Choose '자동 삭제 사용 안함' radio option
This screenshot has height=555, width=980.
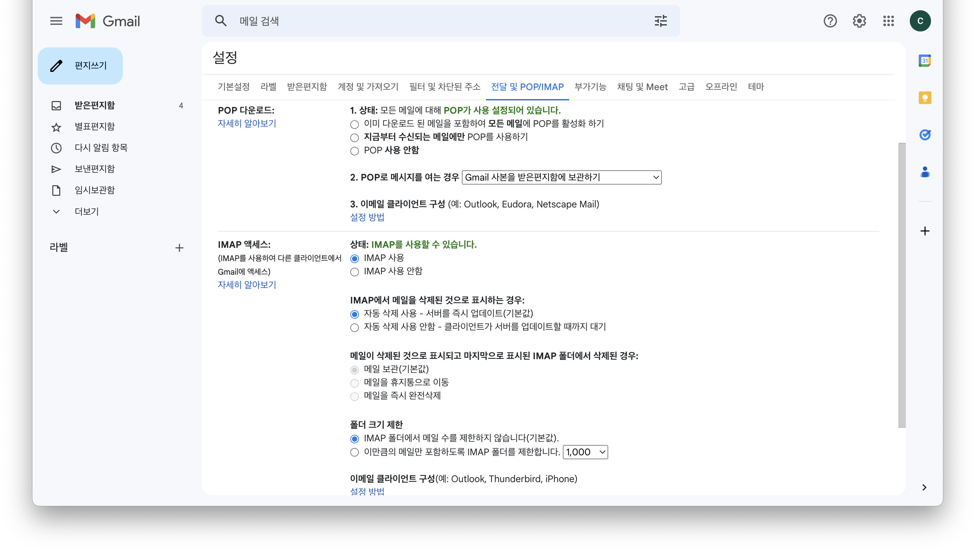tap(354, 327)
